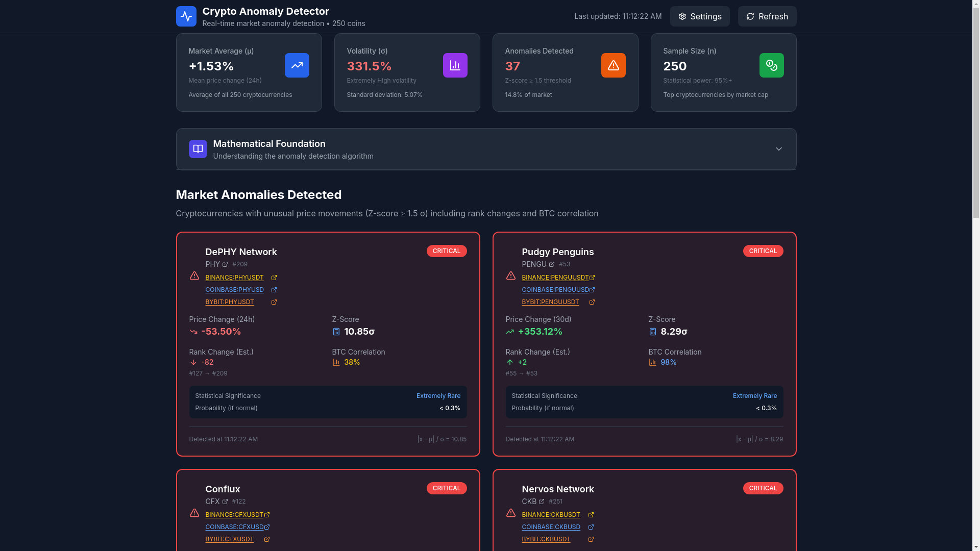Open the COINBASE:PENGUUSD link

555,290
